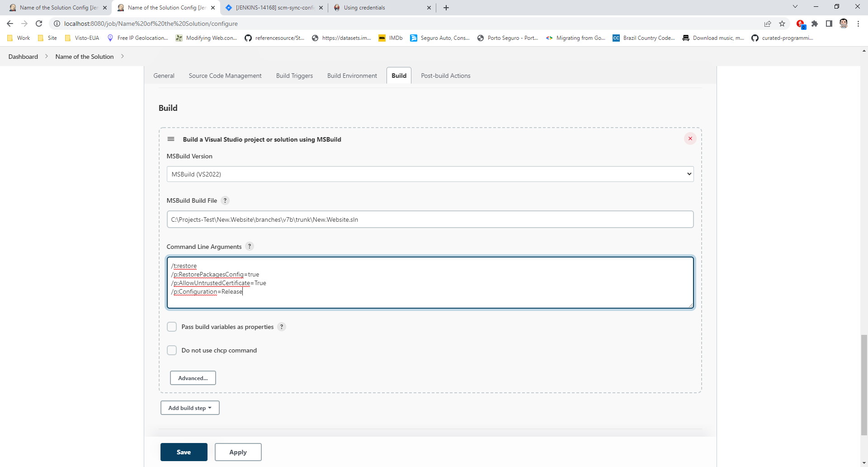Click the share page icon in address bar
This screenshot has width=868, height=467.
768,24
